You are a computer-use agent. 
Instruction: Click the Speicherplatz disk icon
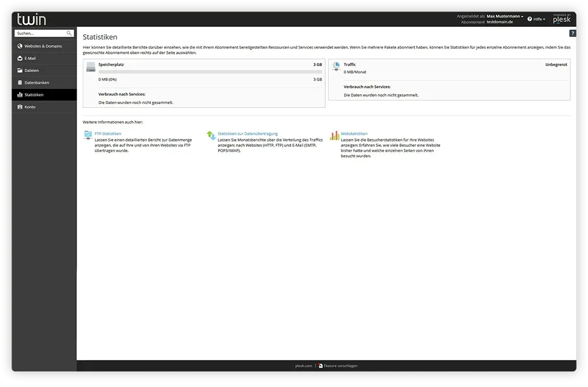(91, 67)
